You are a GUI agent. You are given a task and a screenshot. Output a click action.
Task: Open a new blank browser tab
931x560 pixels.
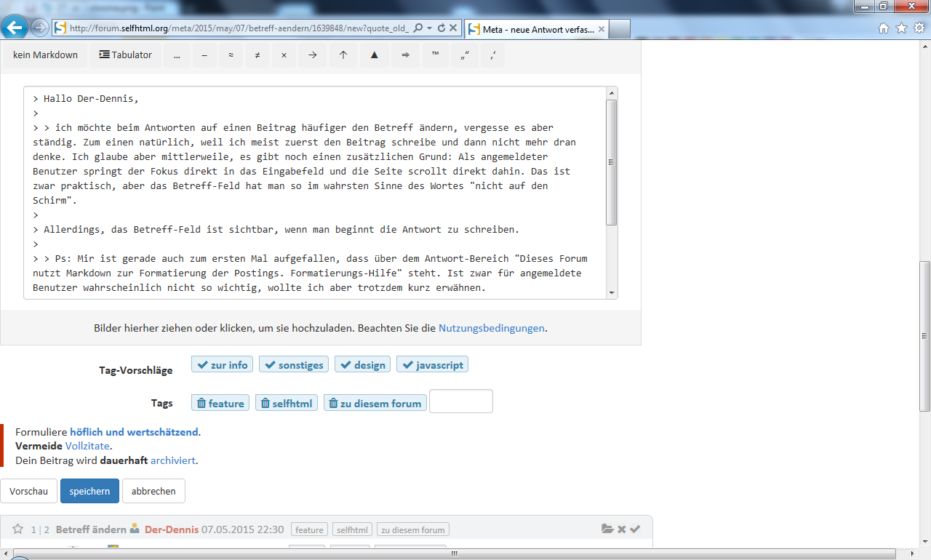619,29
